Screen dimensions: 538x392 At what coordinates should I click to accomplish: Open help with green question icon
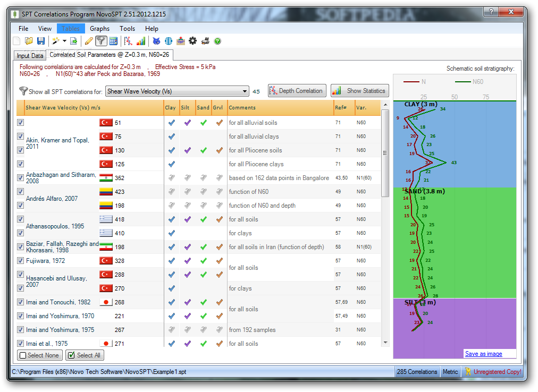pyautogui.click(x=217, y=41)
